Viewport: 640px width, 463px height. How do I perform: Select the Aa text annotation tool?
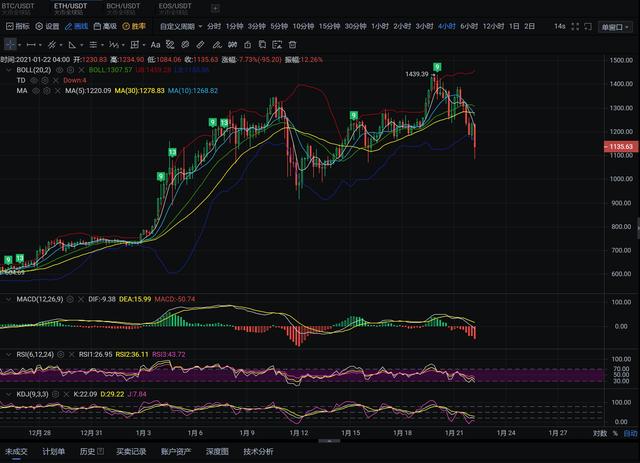click(x=156, y=45)
